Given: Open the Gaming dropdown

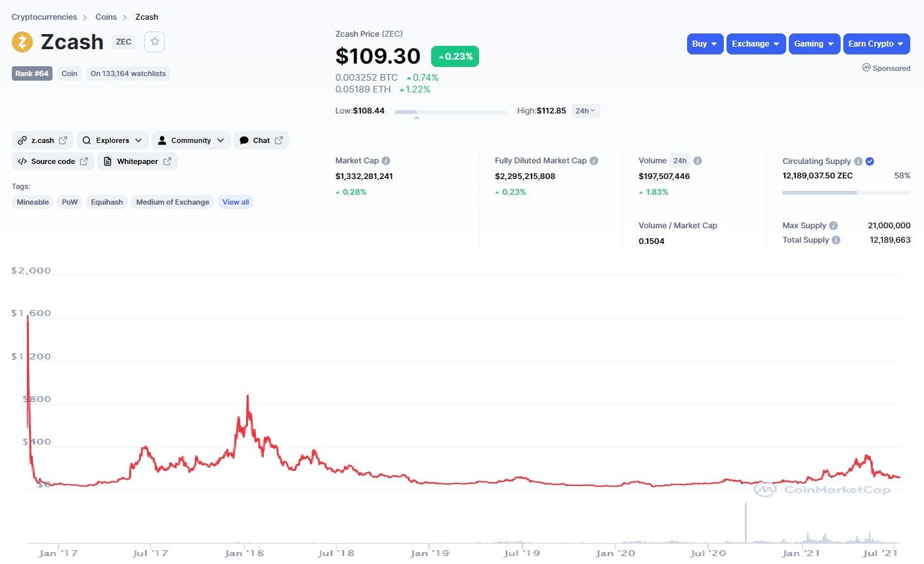Looking at the screenshot, I should click(814, 44).
